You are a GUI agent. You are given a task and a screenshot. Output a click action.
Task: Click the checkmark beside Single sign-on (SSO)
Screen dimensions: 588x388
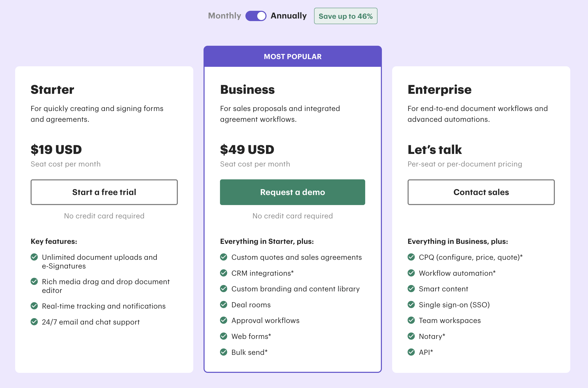tap(412, 304)
